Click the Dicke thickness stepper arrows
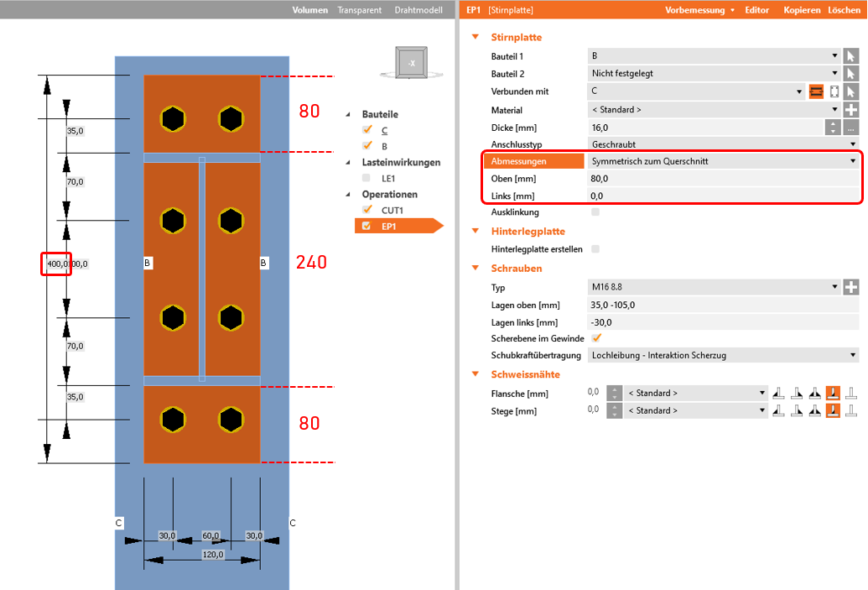Image resolution: width=868 pixels, height=590 pixels. tap(832, 128)
